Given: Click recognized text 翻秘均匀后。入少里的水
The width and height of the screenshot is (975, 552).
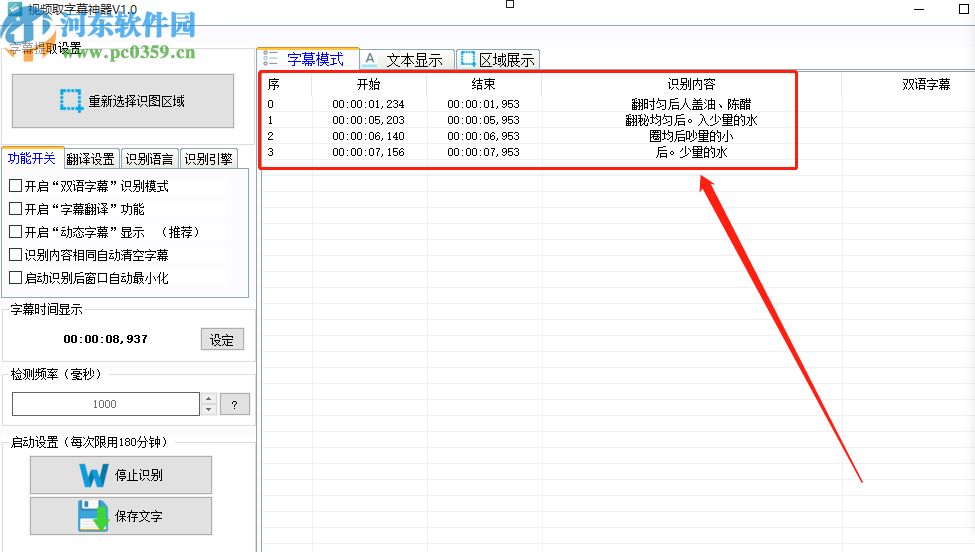Looking at the screenshot, I should [x=691, y=120].
